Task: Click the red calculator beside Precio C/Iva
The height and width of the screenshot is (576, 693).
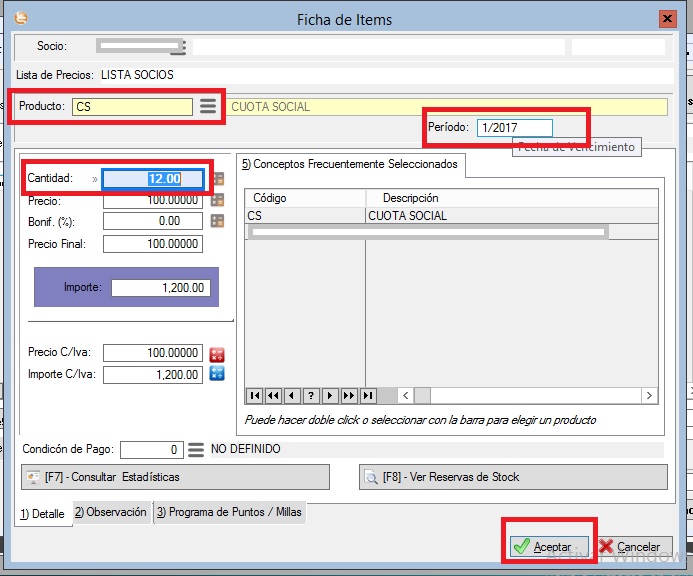Action: (217, 354)
